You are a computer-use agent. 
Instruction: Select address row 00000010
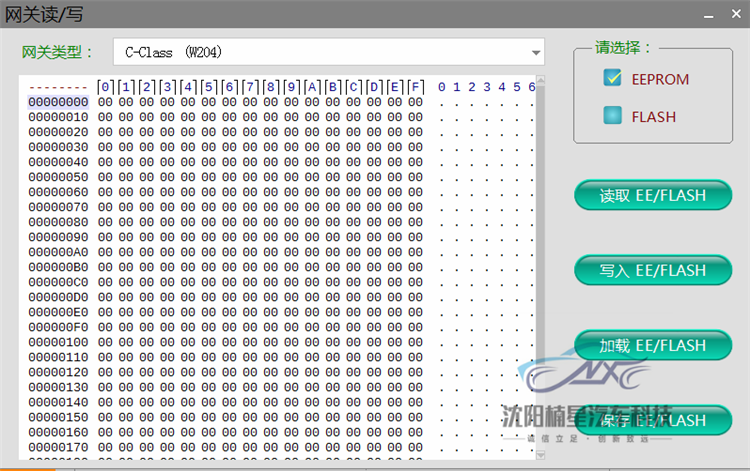[58, 117]
